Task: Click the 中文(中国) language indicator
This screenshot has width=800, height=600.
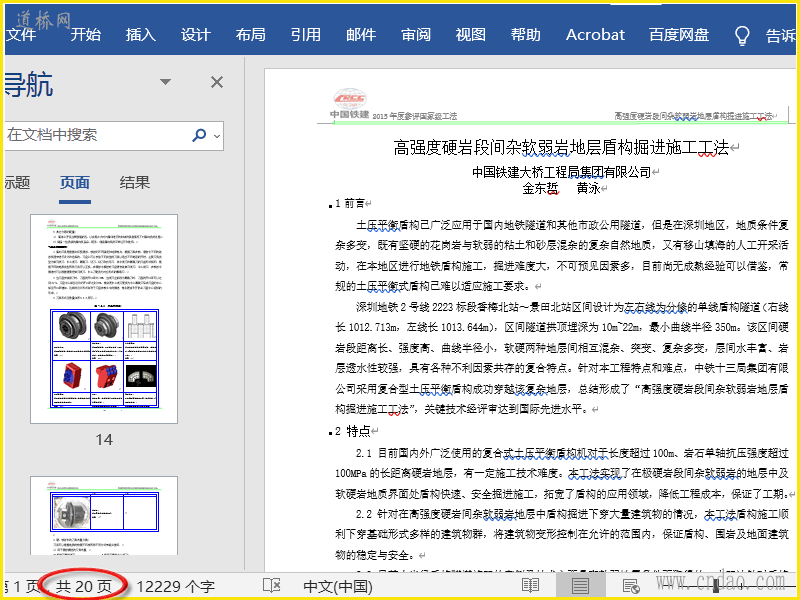Action: (337, 586)
